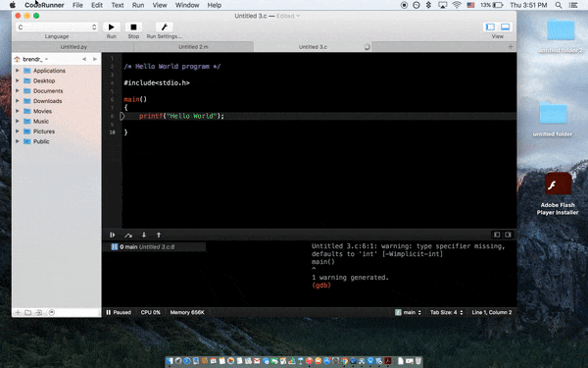Image resolution: width=588 pixels, height=368 pixels.
Task: Select the Music folder row
Action: coord(57,122)
